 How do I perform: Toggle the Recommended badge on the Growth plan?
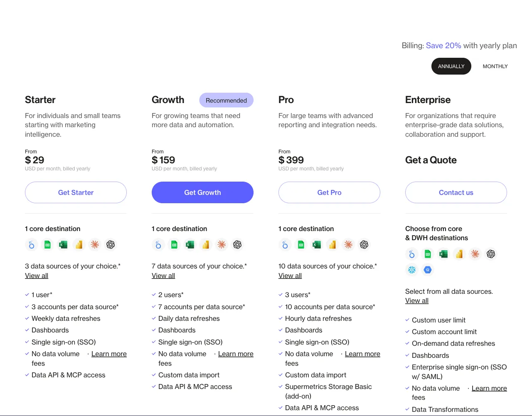[x=226, y=100]
